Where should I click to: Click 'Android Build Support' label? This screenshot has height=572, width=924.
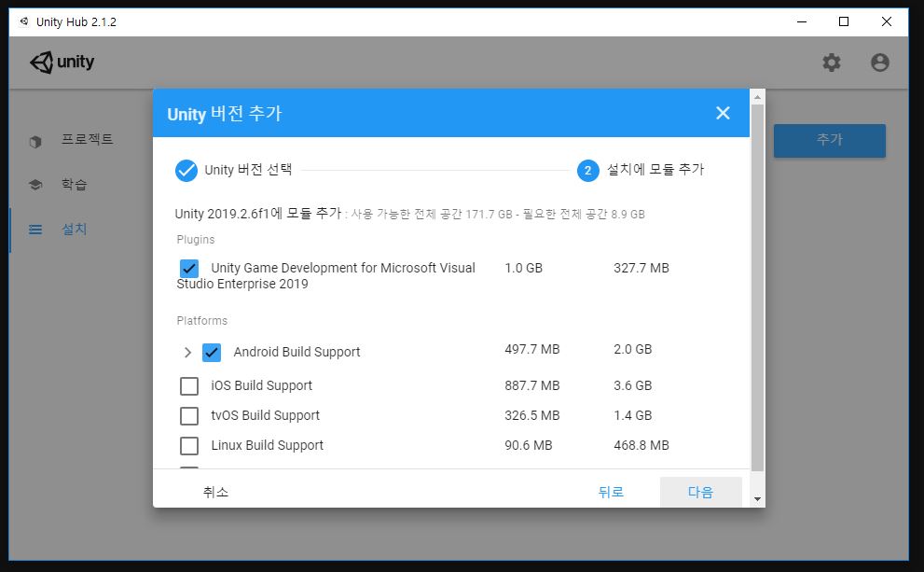click(297, 352)
